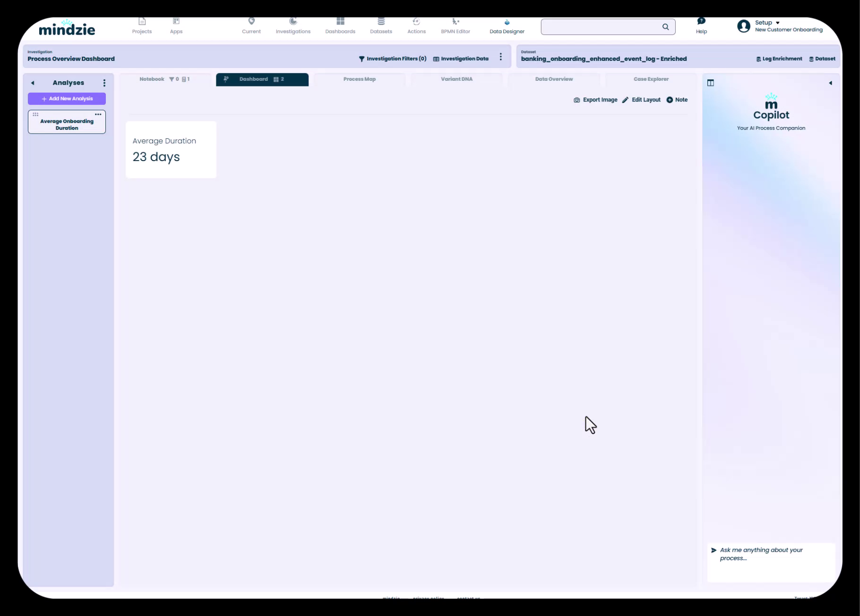This screenshot has width=860, height=616.
Task: Collapse the Analyses side panel
Action: [33, 83]
